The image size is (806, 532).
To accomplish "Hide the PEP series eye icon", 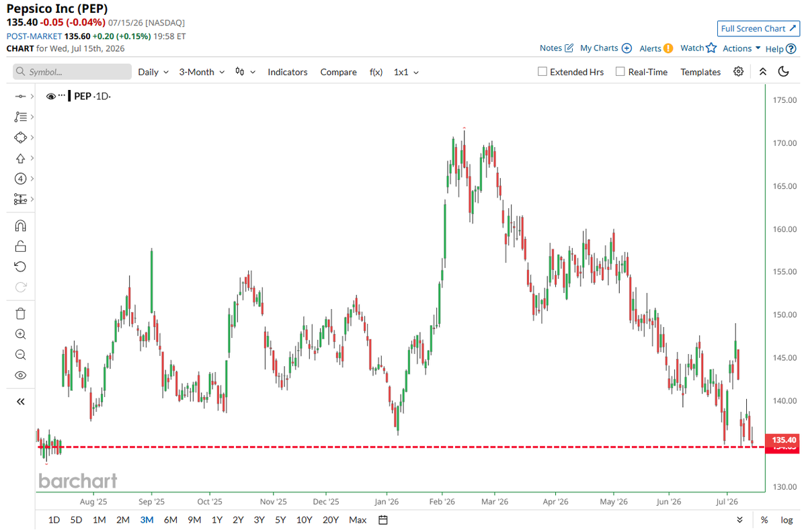I will click(x=50, y=97).
